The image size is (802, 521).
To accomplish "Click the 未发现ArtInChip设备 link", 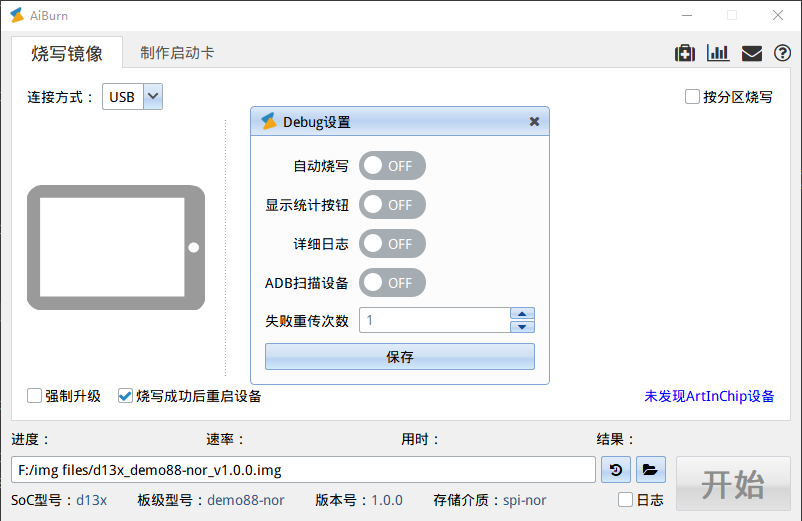I will point(709,396).
